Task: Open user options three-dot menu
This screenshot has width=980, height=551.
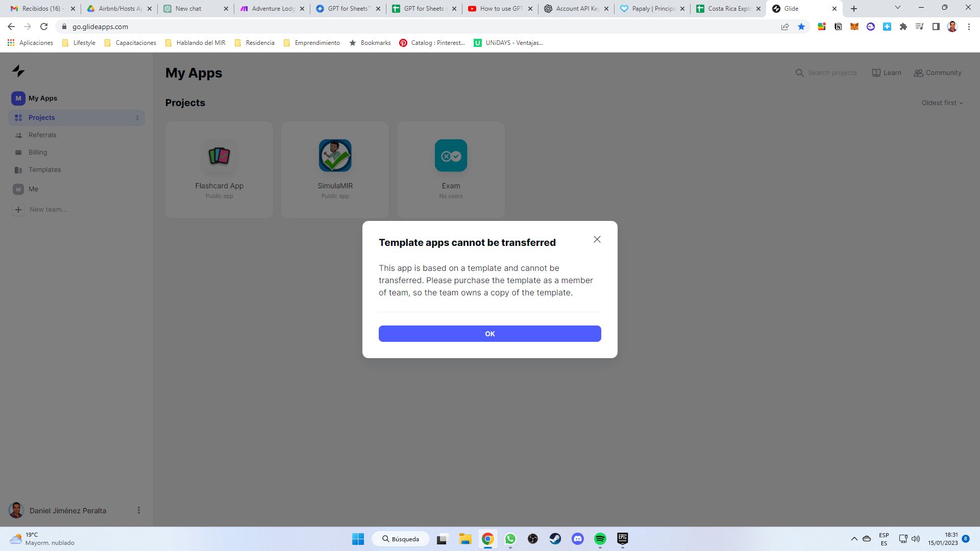Action: tap(138, 511)
